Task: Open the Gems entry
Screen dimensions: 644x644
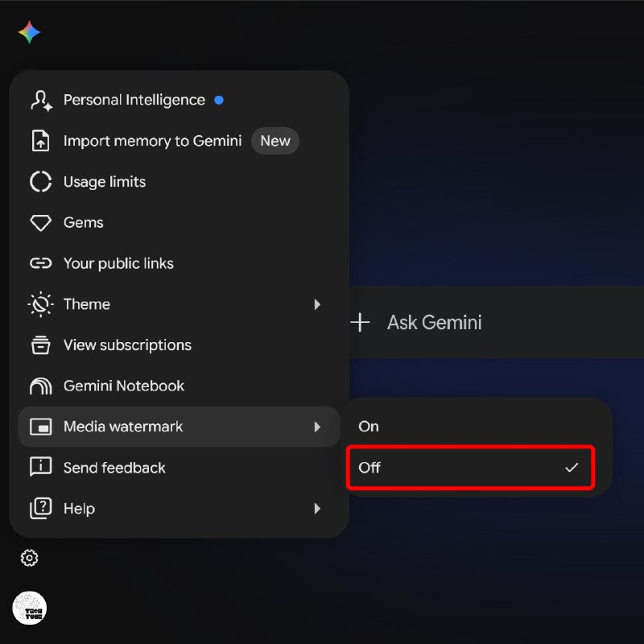Action: point(179,223)
